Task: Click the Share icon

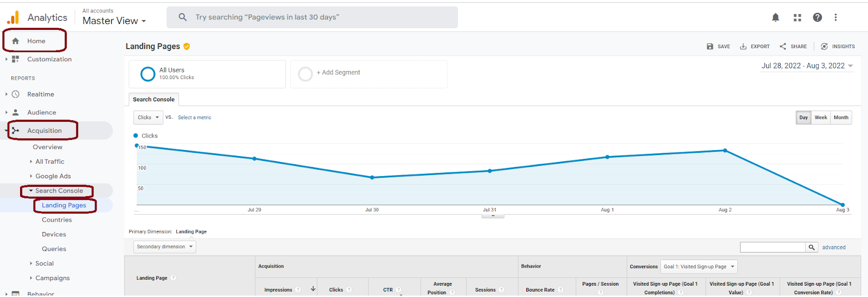Action: (x=783, y=47)
